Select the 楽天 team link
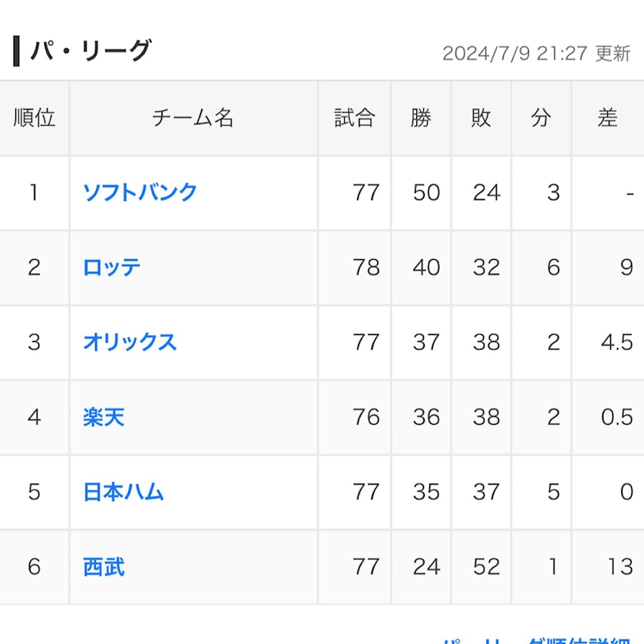Image resolution: width=644 pixels, height=644 pixels. (103, 417)
